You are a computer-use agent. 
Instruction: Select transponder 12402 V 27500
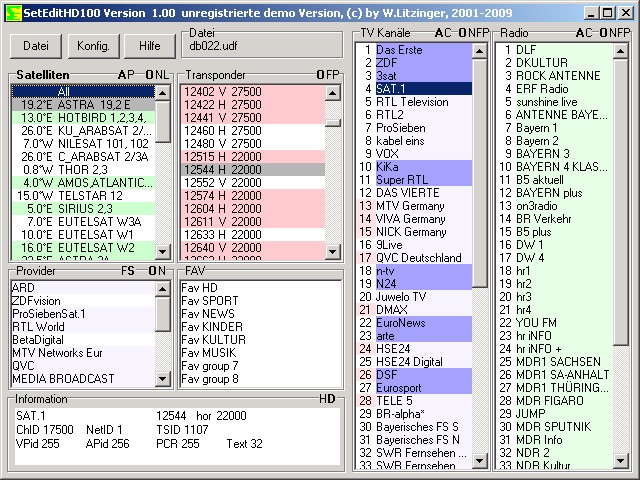pyautogui.click(x=253, y=91)
